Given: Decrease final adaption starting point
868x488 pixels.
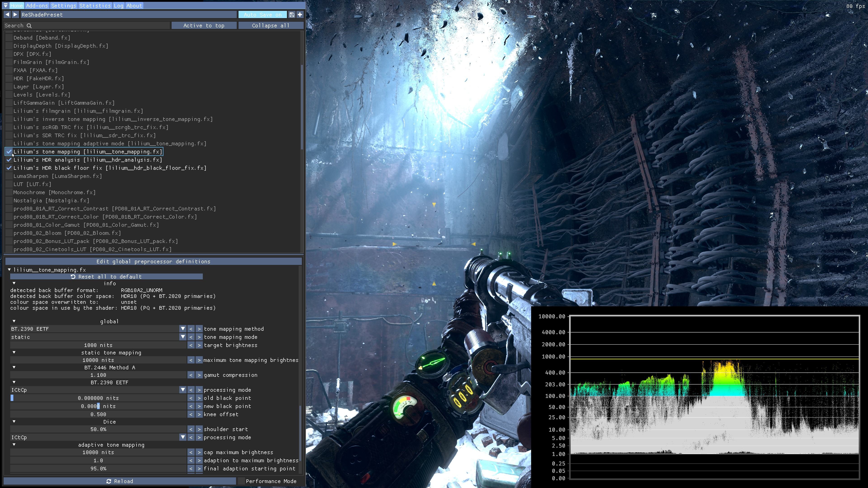Looking at the screenshot, I should point(191,469).
